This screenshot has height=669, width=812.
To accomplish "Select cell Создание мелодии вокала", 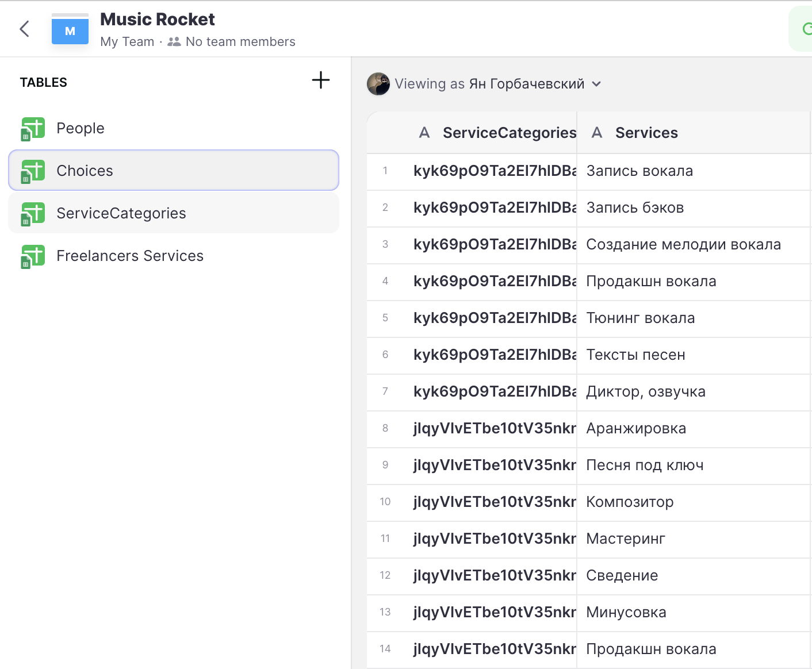I will 694,245.
